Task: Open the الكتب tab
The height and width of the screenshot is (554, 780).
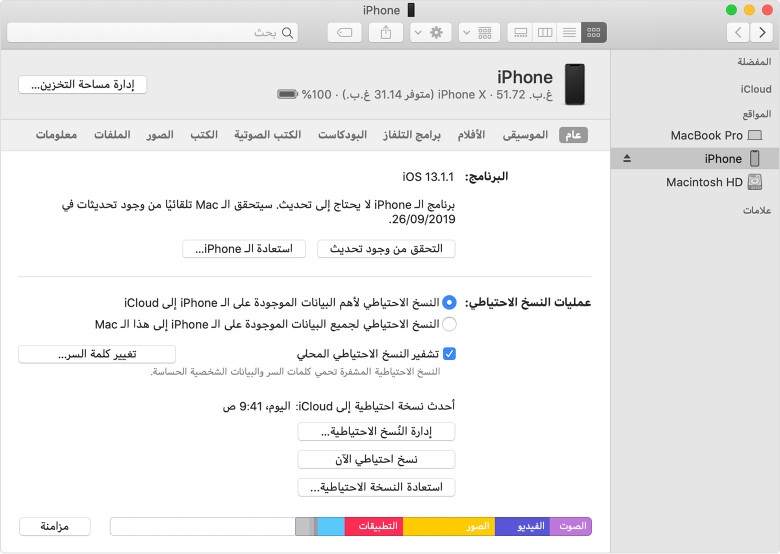Action: (204, 135)
